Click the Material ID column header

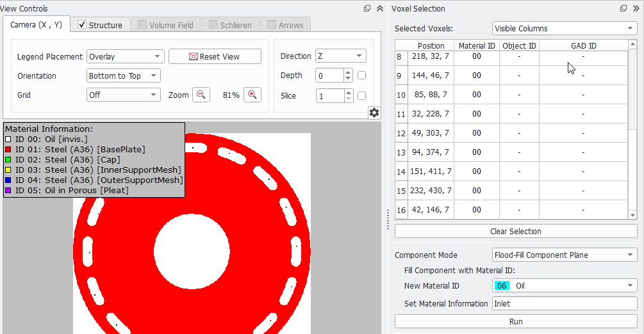click(477, 45)
